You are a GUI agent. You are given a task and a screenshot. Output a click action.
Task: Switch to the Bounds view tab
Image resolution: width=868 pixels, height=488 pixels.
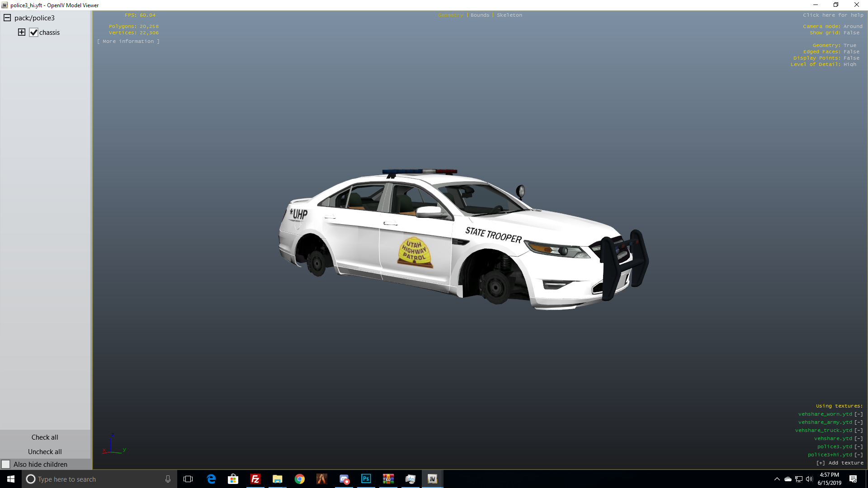[x=480, y=15]
